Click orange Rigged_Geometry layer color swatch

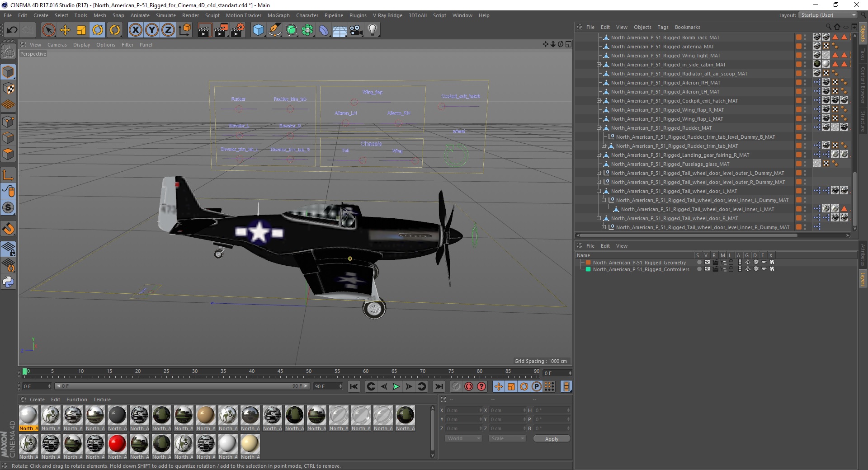point(588,262)
